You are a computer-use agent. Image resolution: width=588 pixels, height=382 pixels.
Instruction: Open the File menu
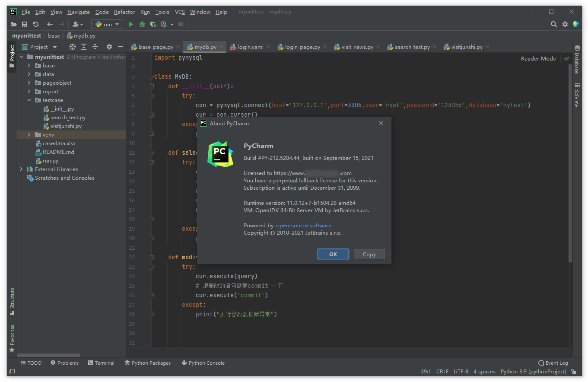click(x=26, y=12)
